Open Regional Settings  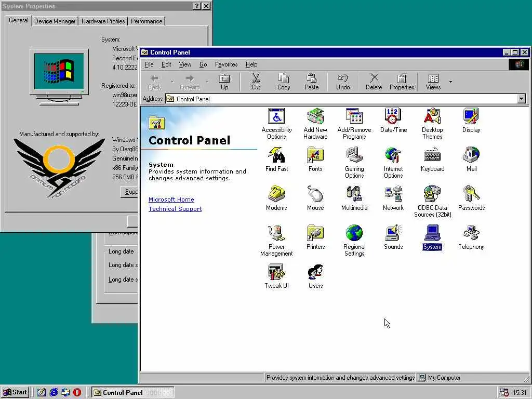[354, 241]
